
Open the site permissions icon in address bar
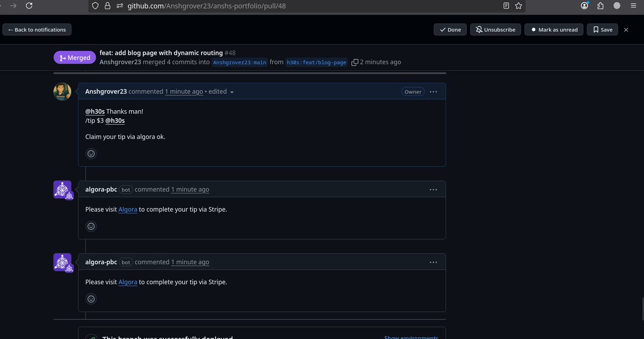click(x=119, y=5)
